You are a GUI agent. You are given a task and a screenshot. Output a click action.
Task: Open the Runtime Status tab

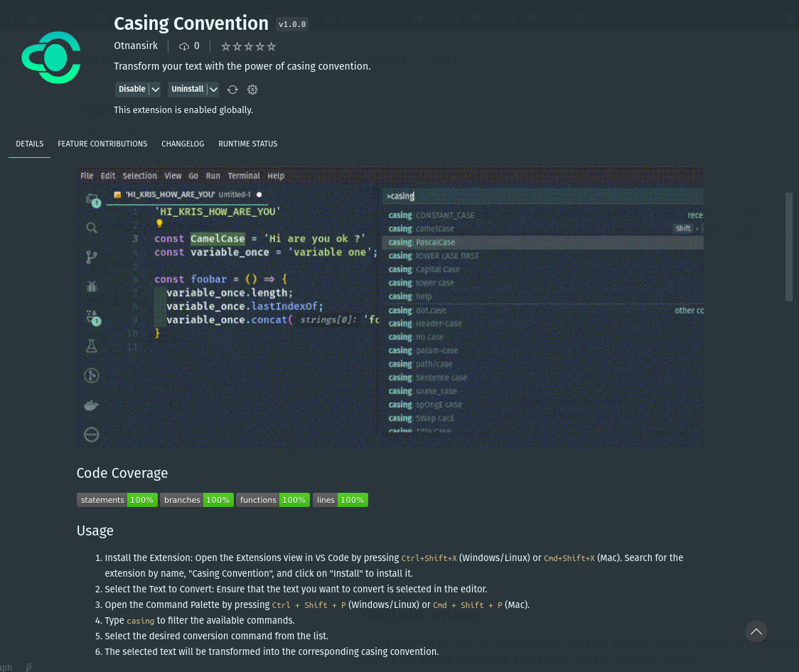pos(247,144)
